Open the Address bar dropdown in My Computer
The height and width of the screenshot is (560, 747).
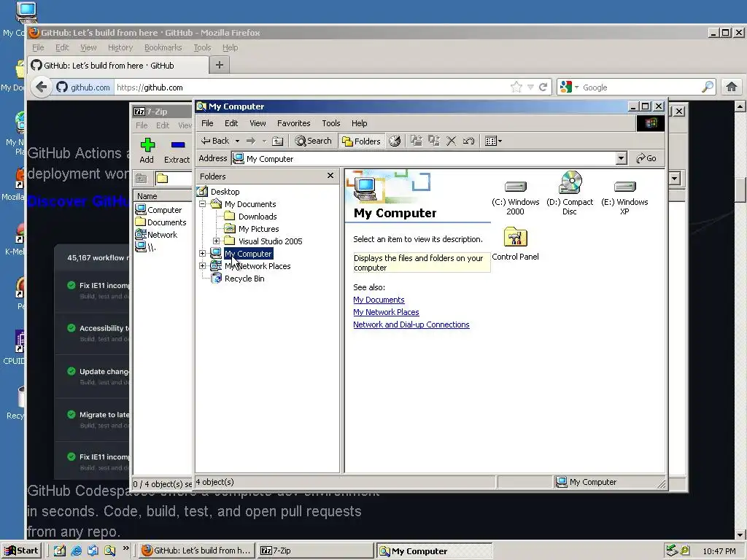pyautogui.click(x=621, y=158)
